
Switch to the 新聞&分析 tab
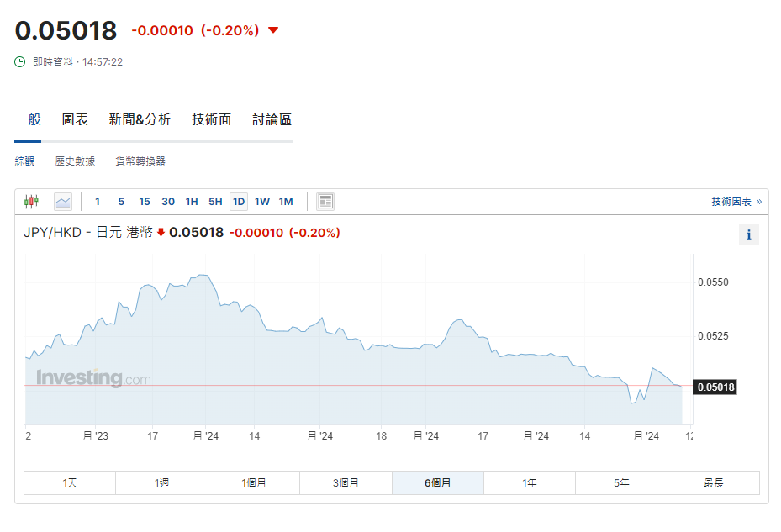(x=140, y=119)
